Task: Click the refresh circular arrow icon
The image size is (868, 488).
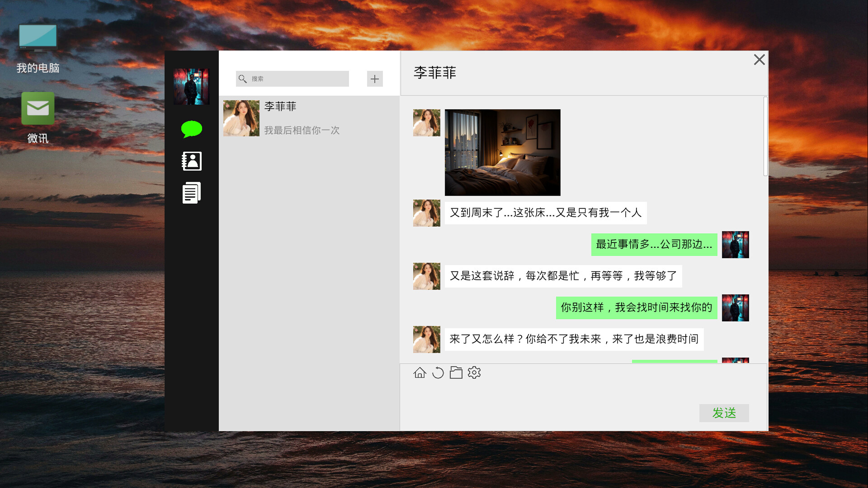Action: click(x=438, y=373)
